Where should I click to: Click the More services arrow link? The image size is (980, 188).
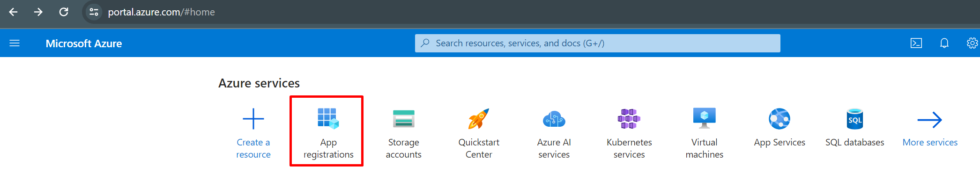[930, 120]
